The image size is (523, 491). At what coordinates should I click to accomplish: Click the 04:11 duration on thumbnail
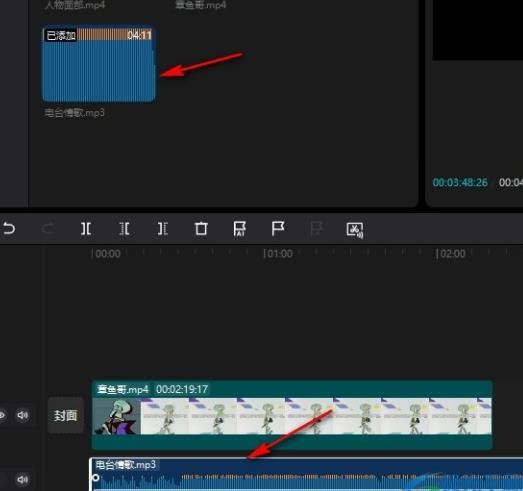click(x=139, y=35)
